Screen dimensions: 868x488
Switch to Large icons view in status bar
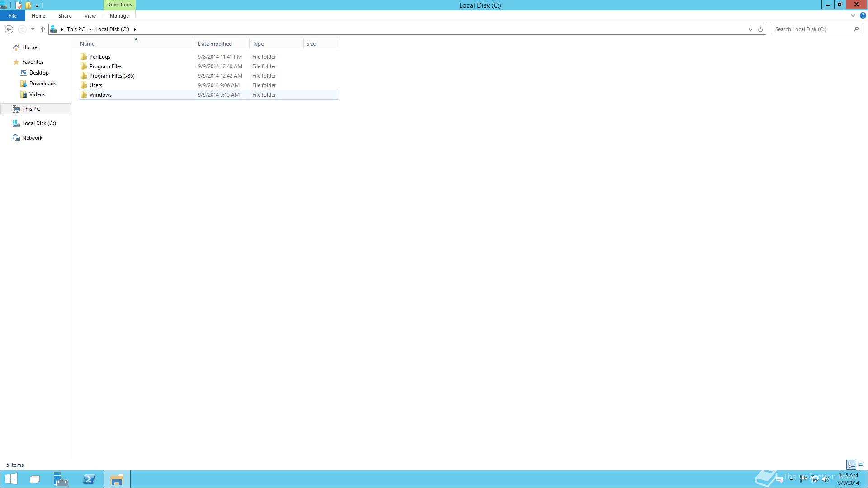861,465
